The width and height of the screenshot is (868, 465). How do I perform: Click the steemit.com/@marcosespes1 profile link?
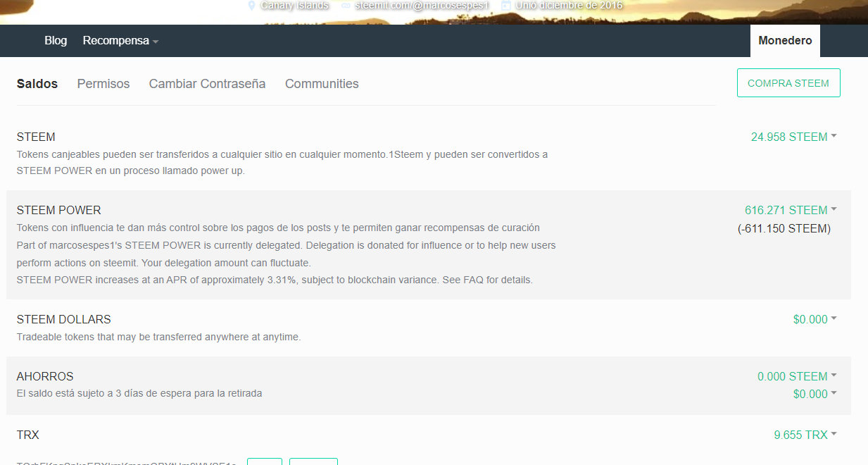pyautogui.click(x=422, y=5)
